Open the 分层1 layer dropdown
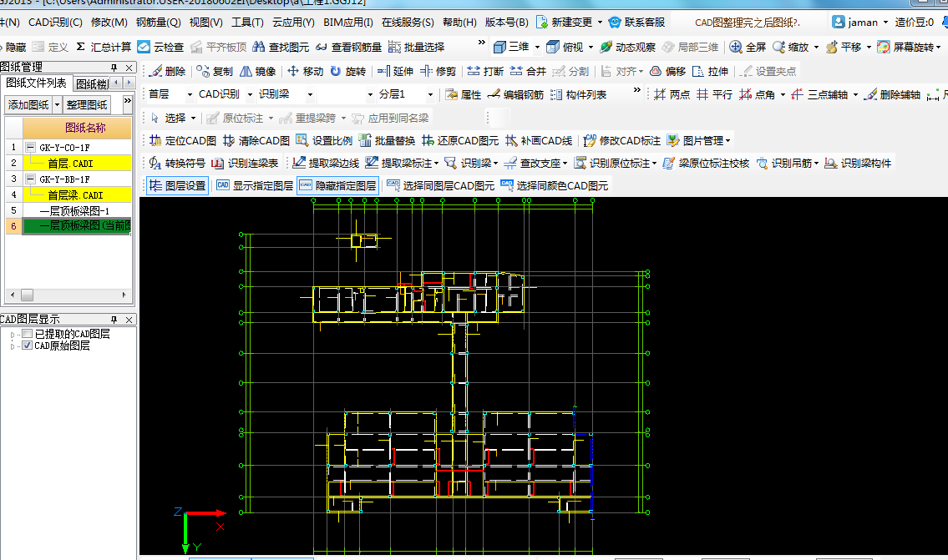Screen dimensions: 948x560 [x=430, y=95]
